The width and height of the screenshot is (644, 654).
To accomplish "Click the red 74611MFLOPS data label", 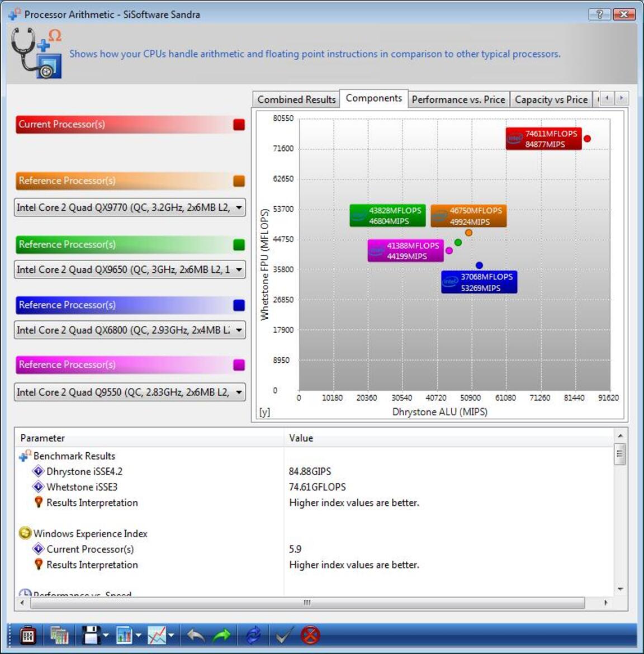I will point(543,139).
